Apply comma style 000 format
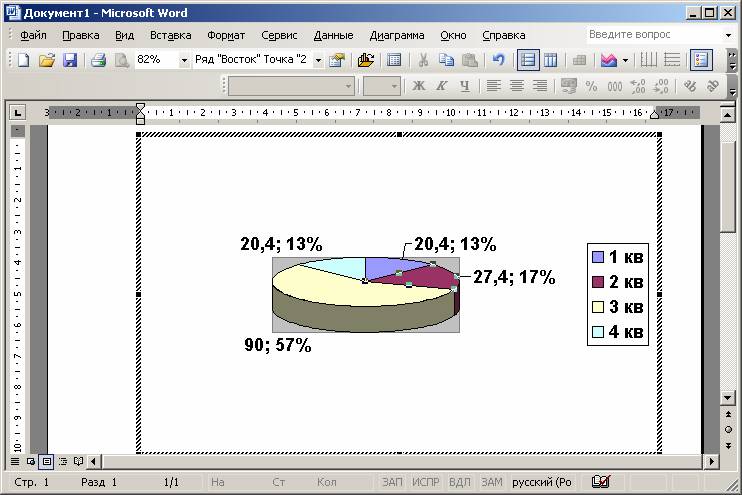742x495 pixels. tap(614, 86)
